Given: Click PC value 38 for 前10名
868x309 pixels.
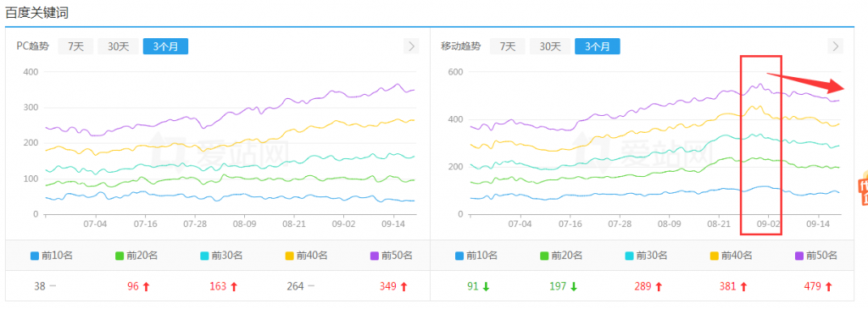Looking at the screenshot, I should (x=39, y=286).
